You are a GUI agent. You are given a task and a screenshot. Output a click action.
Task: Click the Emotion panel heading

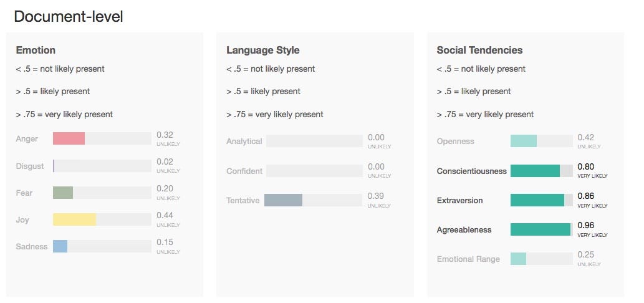[36, 50]
